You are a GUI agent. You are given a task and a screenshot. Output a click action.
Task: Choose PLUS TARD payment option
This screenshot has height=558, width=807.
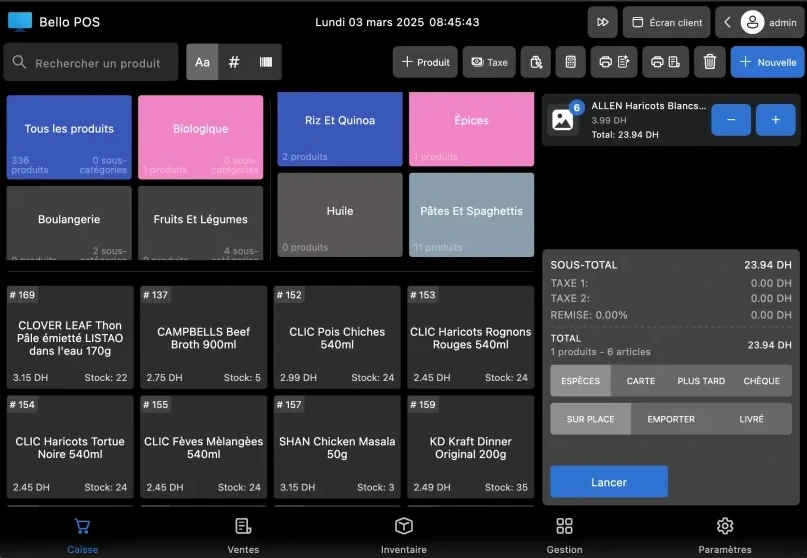pos(701,381)
